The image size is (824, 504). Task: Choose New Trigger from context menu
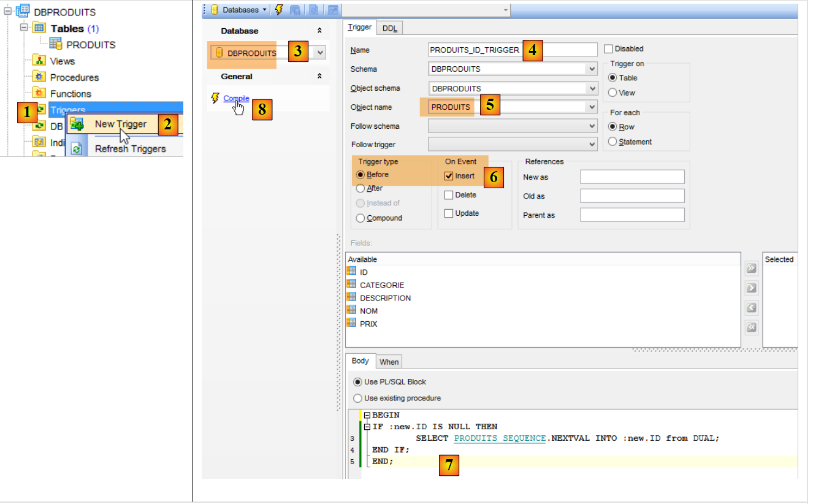(120, 124)
